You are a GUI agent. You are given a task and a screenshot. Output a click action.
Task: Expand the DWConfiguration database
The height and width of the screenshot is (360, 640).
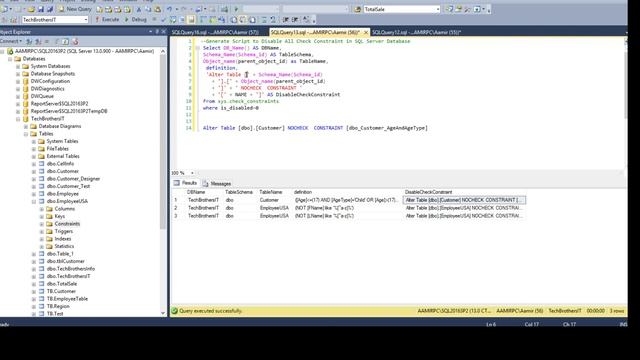pos(18,81)
